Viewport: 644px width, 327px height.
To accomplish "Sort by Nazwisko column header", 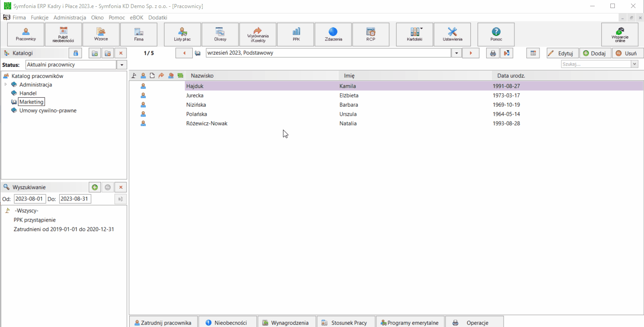I will point(261,76).
